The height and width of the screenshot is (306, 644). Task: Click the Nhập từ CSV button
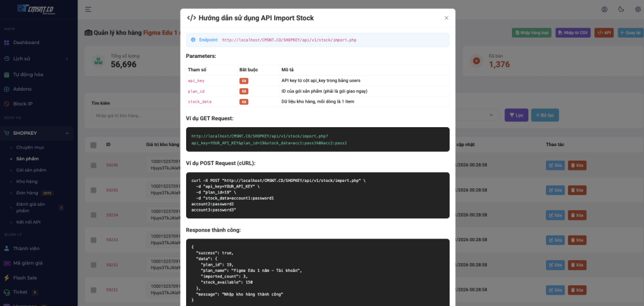(573, 32)
